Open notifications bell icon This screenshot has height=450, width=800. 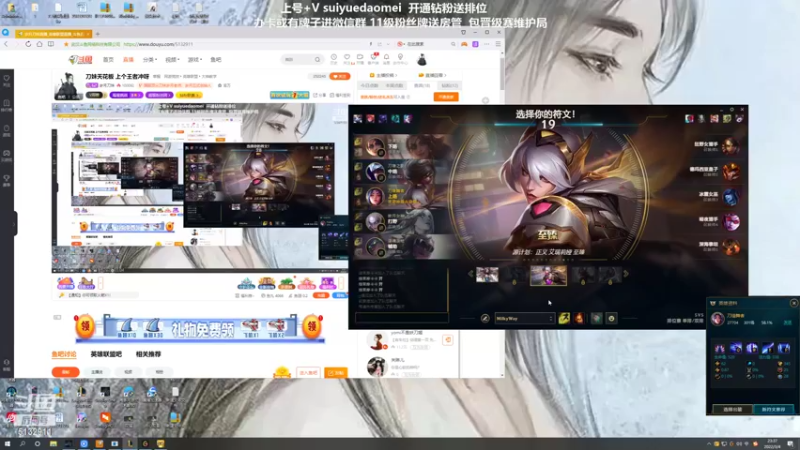[386, 59]
